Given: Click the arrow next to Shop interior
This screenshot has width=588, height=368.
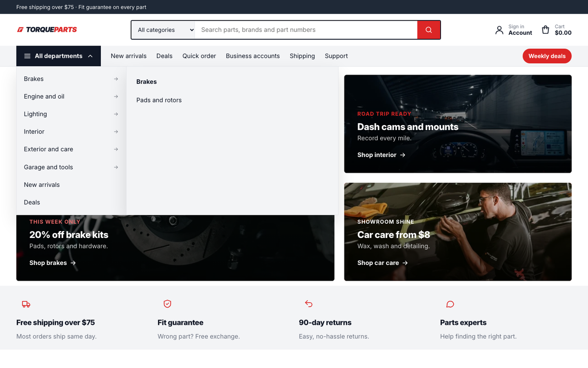Looking at the screenshot, I should tap(403, 155).
